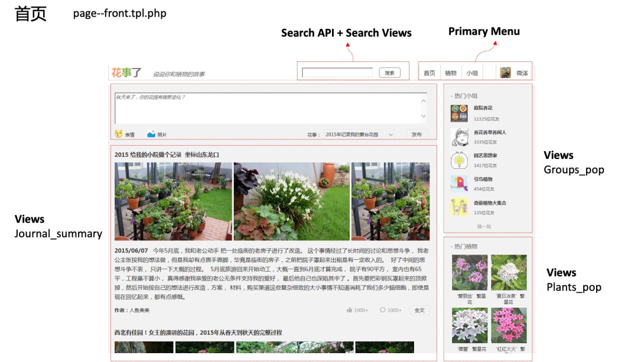Image resolution: width=644 pixels, height=362 pixels.
Task: Click the 照片 photo upload icon
Action: [151, 134]
